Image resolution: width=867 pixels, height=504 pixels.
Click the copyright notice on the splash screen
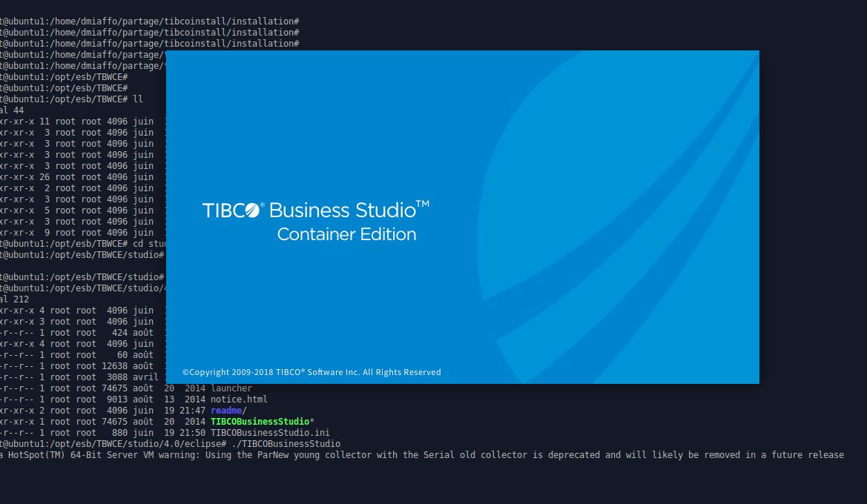click(x=311, y=372)
